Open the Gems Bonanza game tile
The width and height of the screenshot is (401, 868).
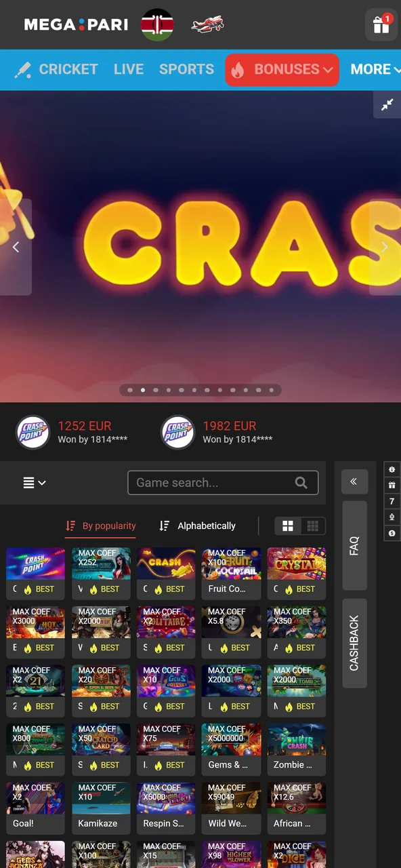point(35,854)
